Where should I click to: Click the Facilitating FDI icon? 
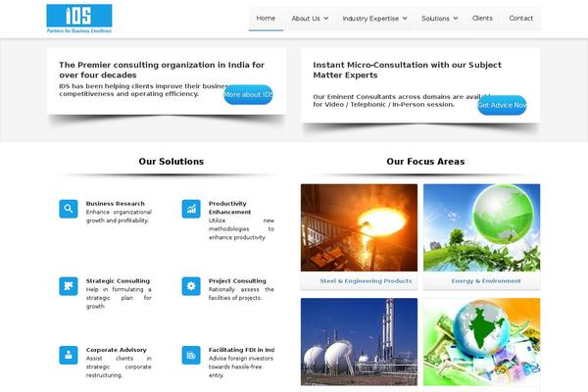pyautogui.click(x=191, y=355)
